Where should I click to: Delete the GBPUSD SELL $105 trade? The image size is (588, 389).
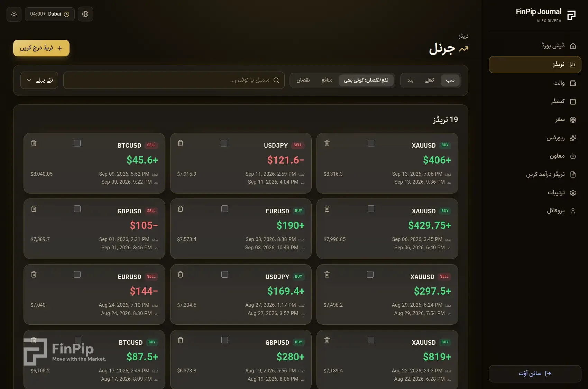point(34,209)
